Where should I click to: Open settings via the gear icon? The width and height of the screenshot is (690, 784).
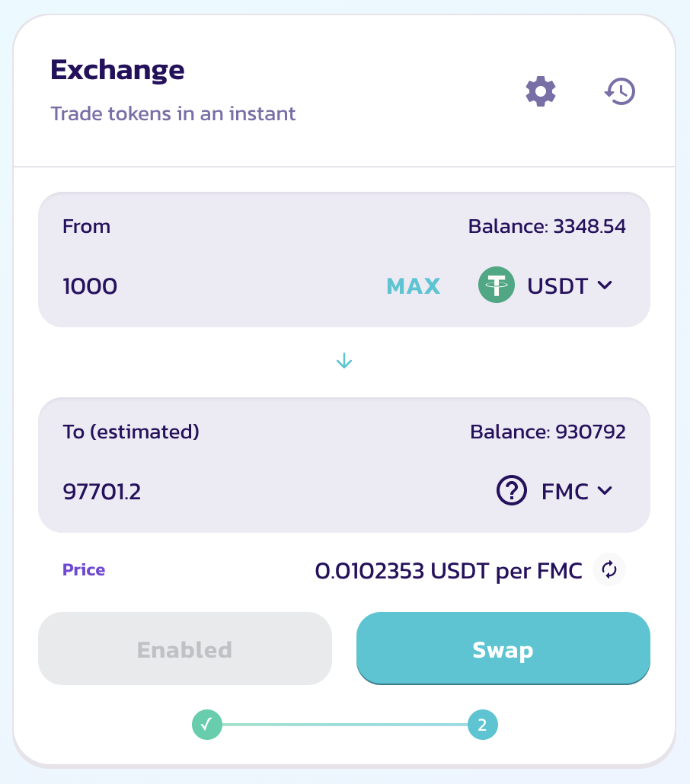pos(541,91)
